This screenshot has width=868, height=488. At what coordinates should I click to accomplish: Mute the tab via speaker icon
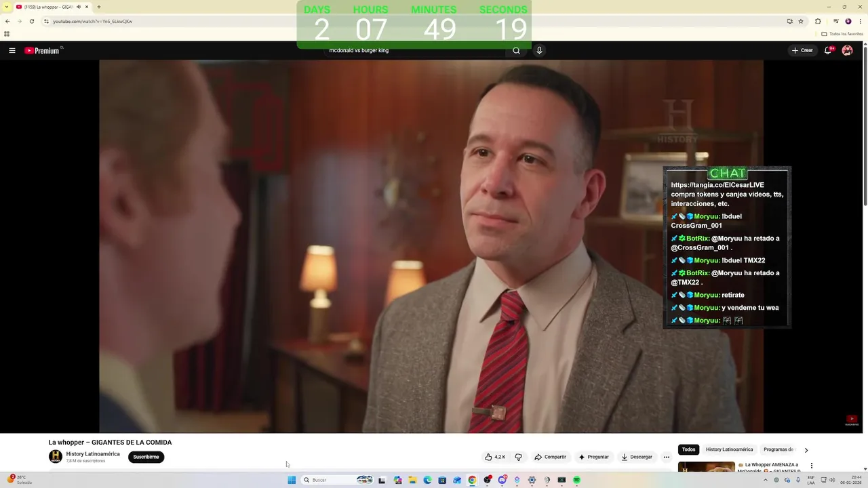pos(79,7)
